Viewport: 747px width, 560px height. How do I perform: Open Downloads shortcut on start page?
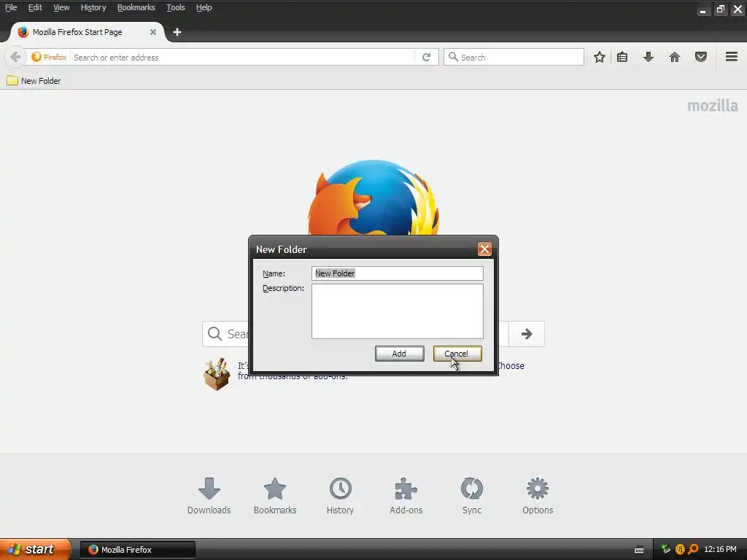(209, 496)
